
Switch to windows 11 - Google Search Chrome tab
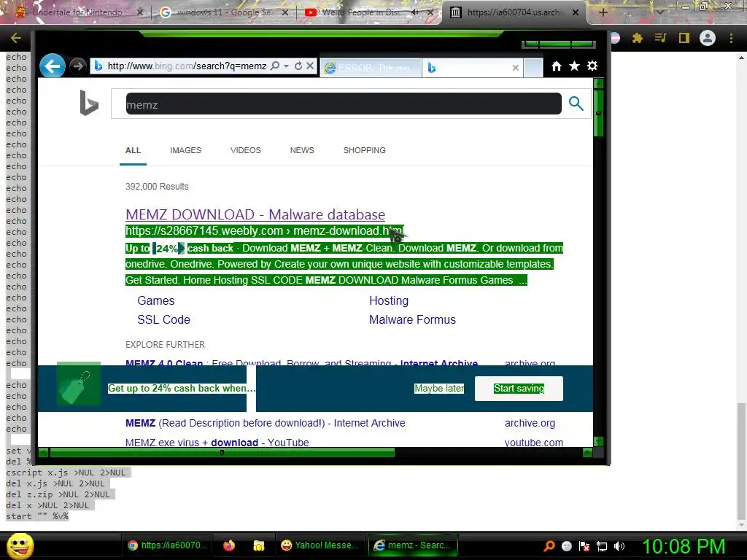(x=224, y=12)
